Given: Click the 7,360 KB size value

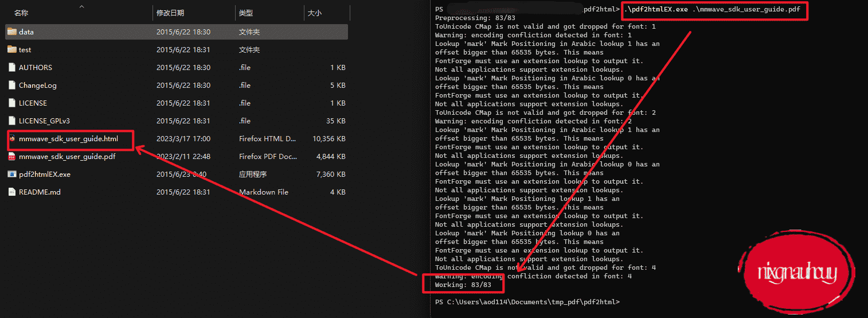Looking at the screenshot, I should (x=331, y=174).
